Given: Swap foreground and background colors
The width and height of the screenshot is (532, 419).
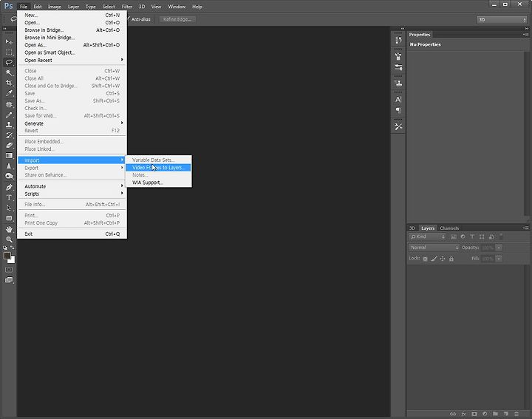Looking at the screenshot, I should [x=13, y=248].
